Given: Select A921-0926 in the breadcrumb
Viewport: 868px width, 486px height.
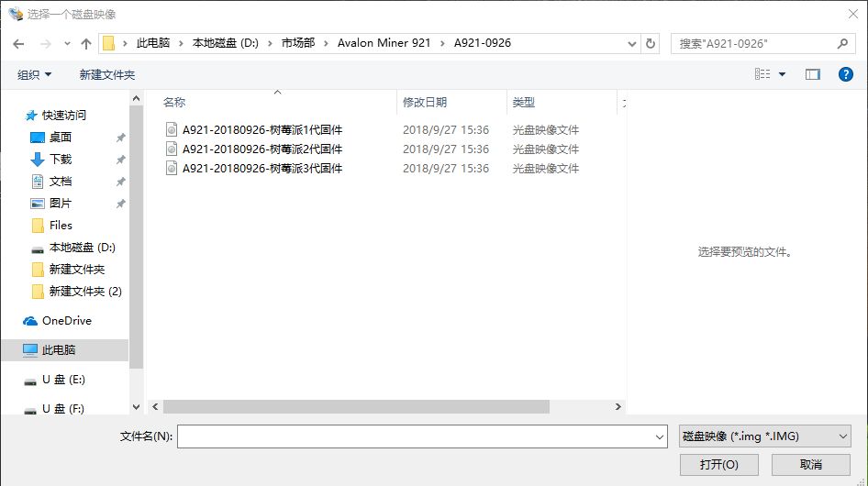Looking at the screenshot, I should (482, 43).
